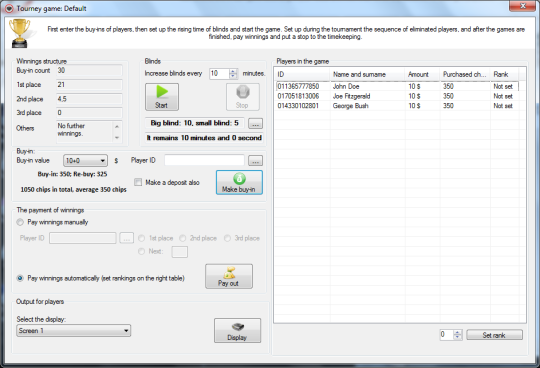
Task: Enable Make a deposit also checkbox
Action: click(138, 182)
